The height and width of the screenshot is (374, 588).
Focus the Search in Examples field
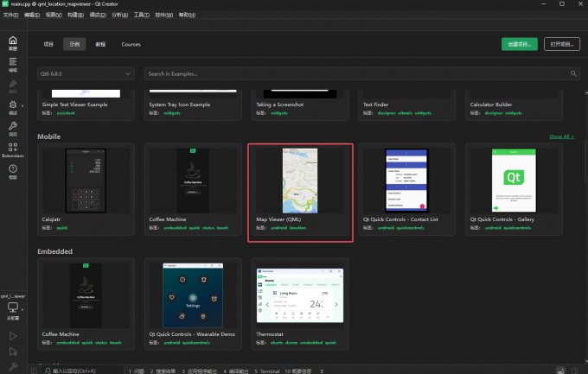click(361, 74)
